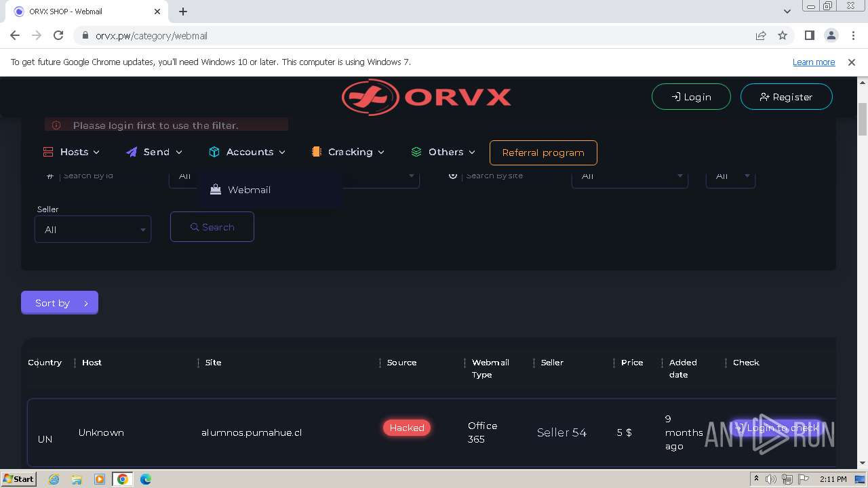Toggle the Chrome side panel

[x=810, y=35]
